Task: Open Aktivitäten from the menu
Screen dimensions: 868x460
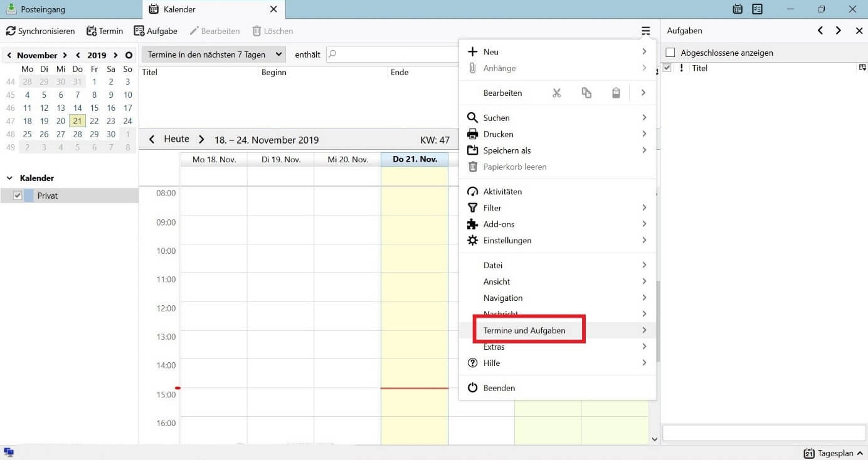Action: pyautogui.click(x=558, y=192)
